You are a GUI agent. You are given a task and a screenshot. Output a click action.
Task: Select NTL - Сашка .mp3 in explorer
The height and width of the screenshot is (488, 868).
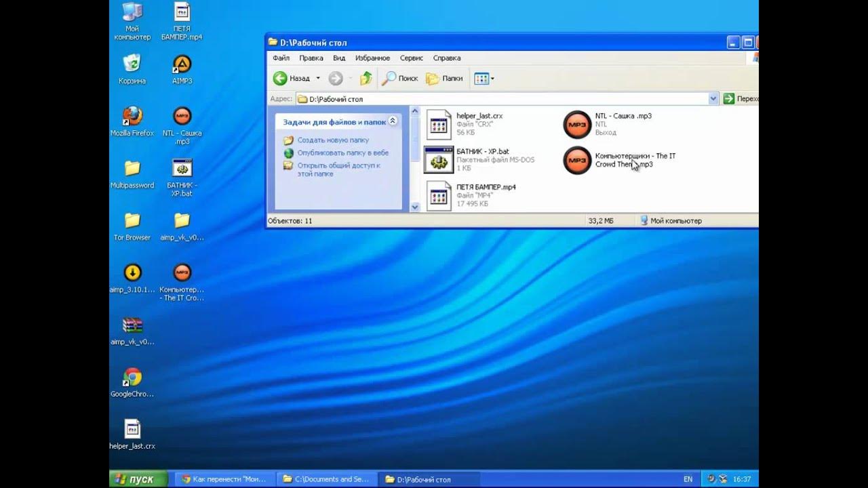pos(608,124)
